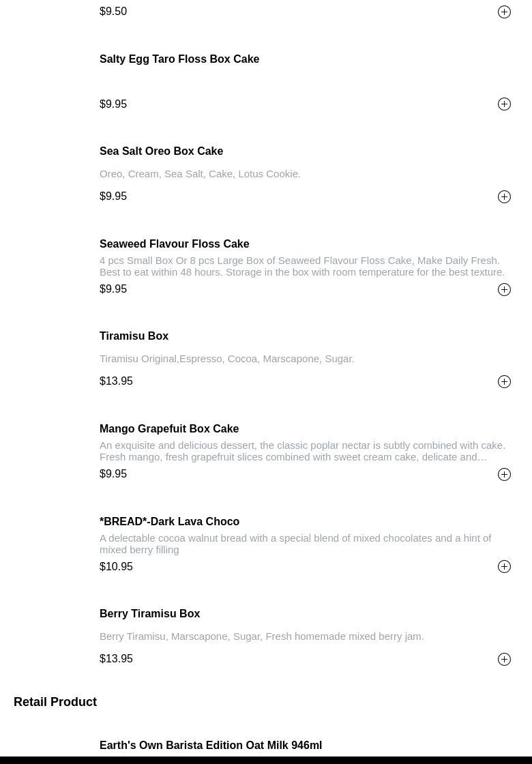Screen dimensions: 532x764
Task: Open Sea Salt Oreo Box Cake item
Action: tap(162, 151)
